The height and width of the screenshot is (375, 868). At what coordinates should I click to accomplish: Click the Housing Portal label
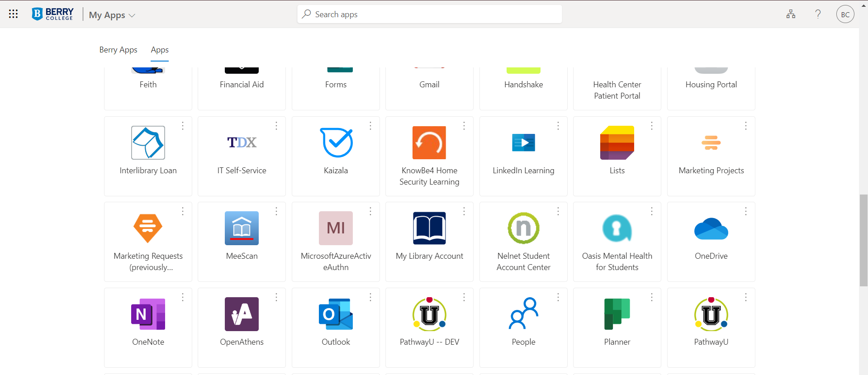click(711, 85)
